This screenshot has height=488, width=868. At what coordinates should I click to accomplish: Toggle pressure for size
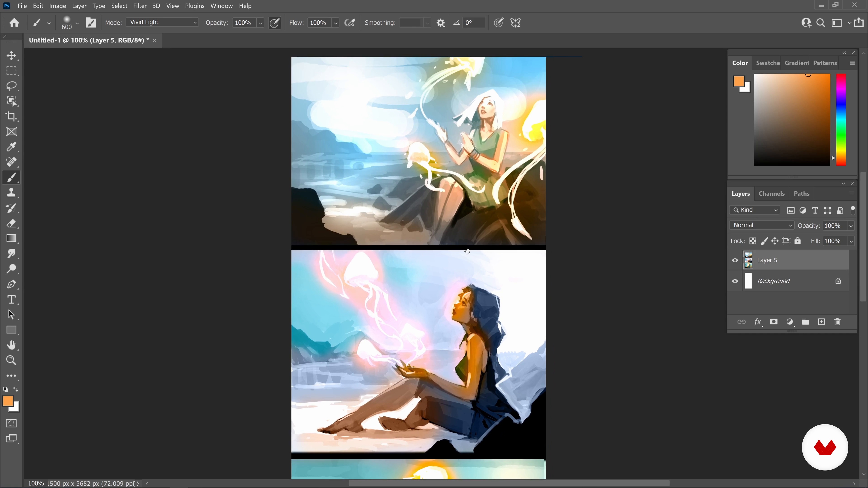coord(498,23)
